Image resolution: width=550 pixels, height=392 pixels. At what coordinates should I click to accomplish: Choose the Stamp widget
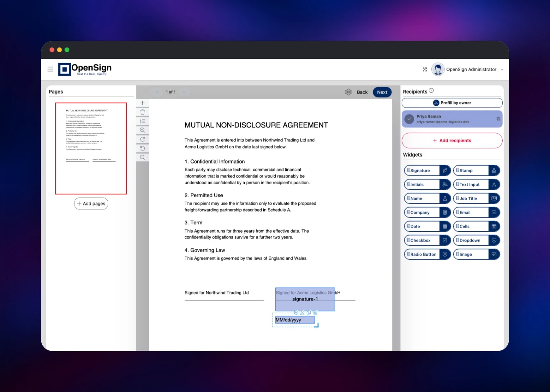click(x=476, y=170)
